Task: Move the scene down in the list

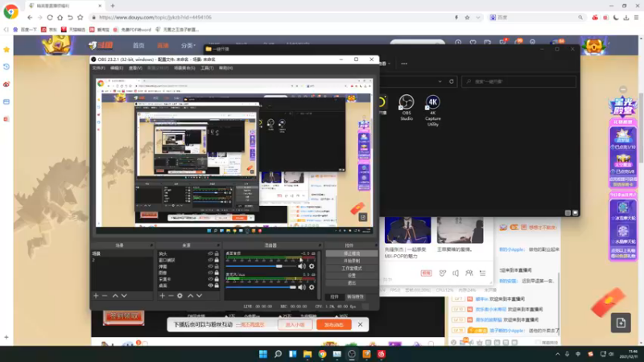Action: [124, 295]
